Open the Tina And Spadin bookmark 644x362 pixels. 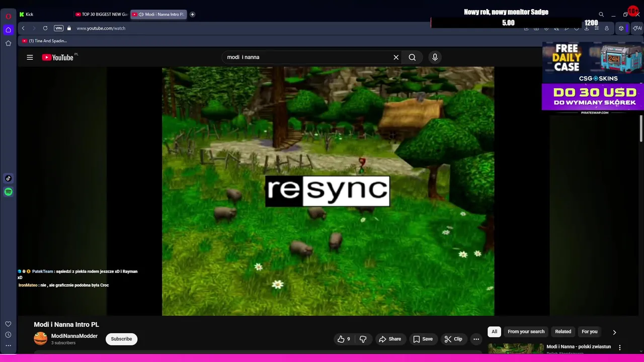[x=44, y=41]
